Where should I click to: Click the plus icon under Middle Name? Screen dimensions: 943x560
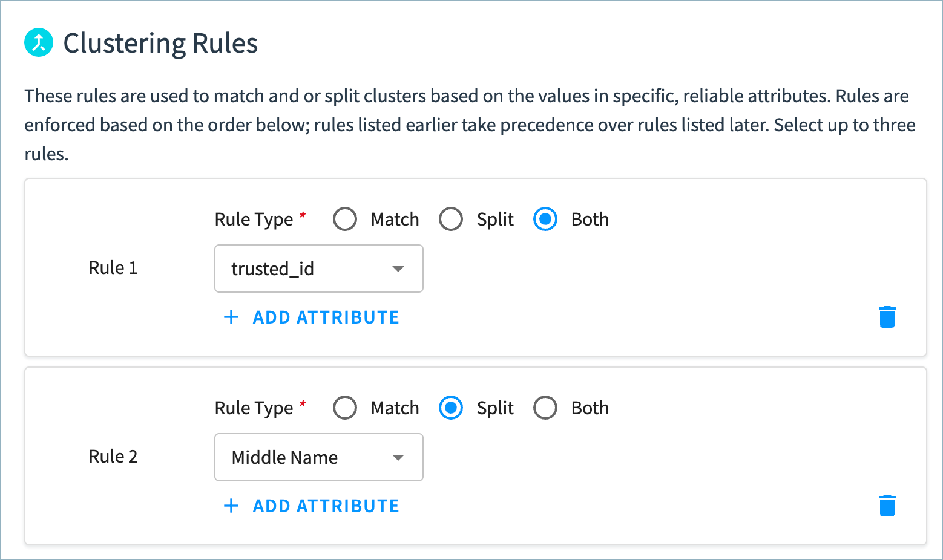(231, 506)
